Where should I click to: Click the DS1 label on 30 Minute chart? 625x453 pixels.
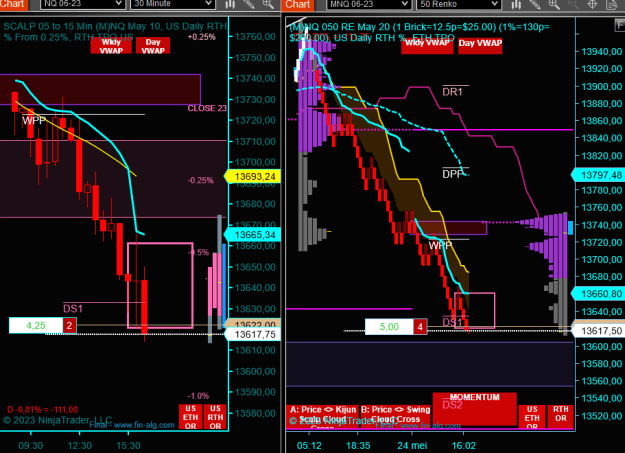click(x=73, y=308)
